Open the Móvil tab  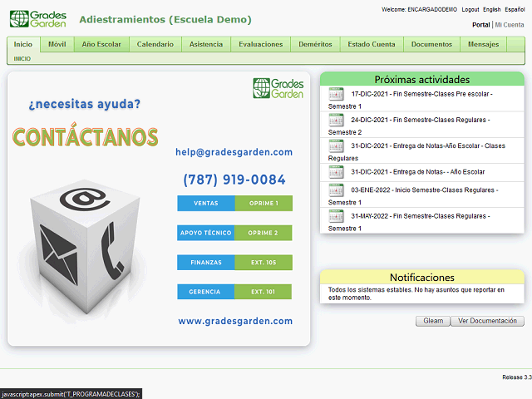(57, 44)
